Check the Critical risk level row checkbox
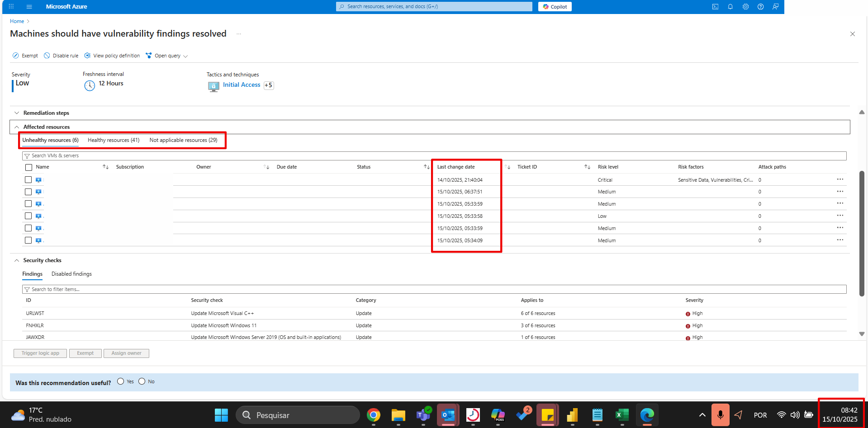The image size is (868, 428). click(28, 179)
